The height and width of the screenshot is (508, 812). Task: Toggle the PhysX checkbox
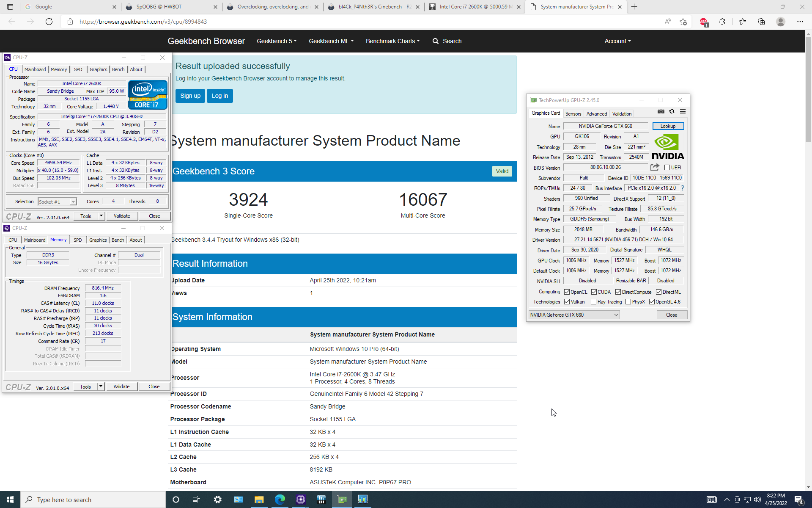tap(628, 302)
